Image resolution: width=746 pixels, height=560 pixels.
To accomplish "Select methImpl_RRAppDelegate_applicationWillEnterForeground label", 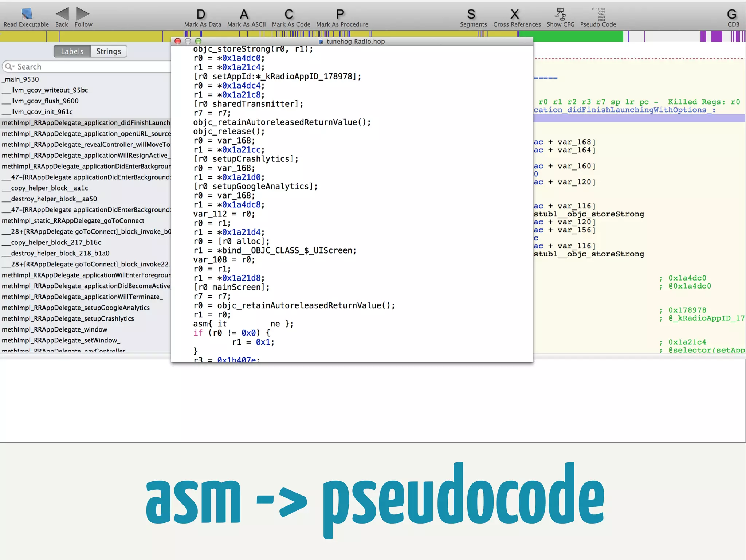I will coord(86,275).
